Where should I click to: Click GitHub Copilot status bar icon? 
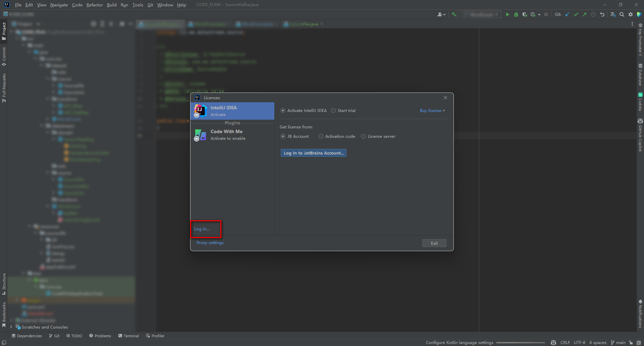(553, 343)
